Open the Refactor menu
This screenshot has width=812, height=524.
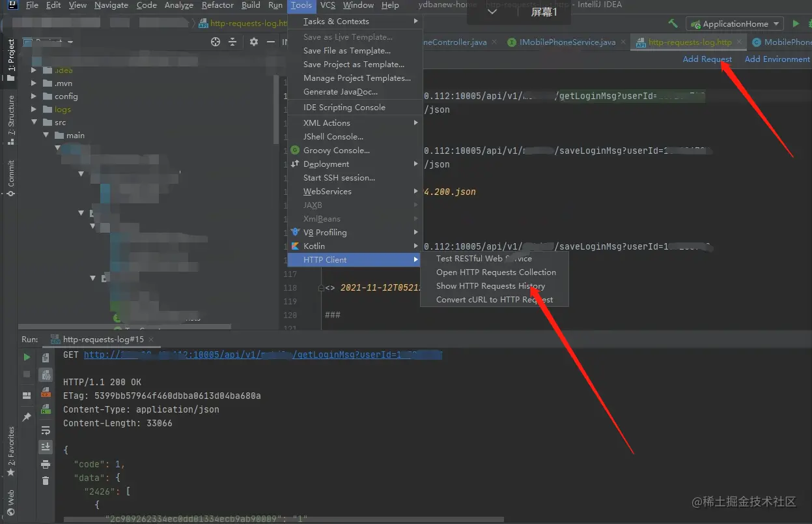coord(217,5)
